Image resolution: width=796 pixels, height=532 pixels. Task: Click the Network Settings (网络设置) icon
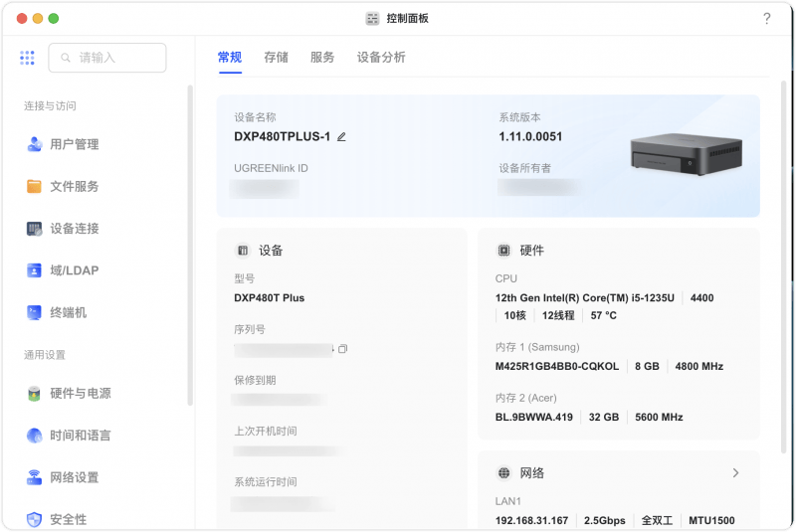[34, 477]
